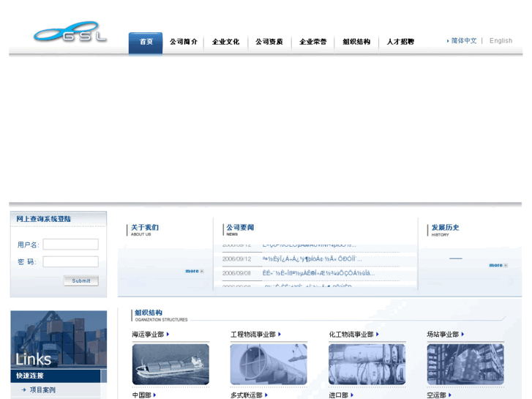Click the 快速连接 sidebar header
Screen dimensions: 532x399
click(x=30, y=376)
